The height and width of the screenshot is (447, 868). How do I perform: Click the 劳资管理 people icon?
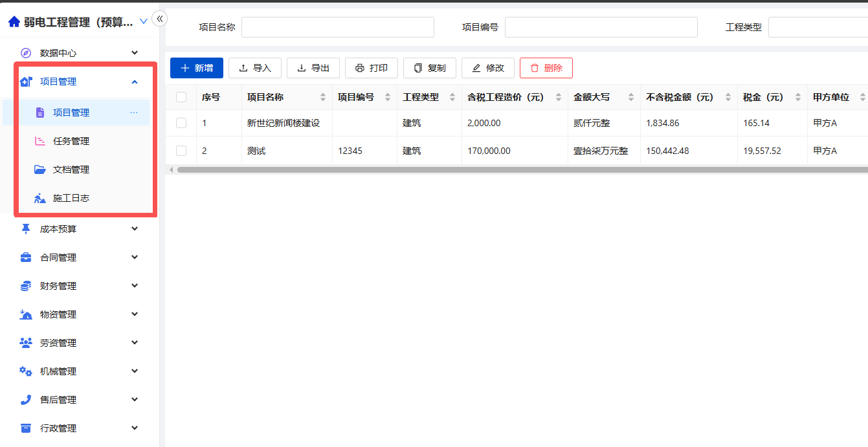coord(25,342)
